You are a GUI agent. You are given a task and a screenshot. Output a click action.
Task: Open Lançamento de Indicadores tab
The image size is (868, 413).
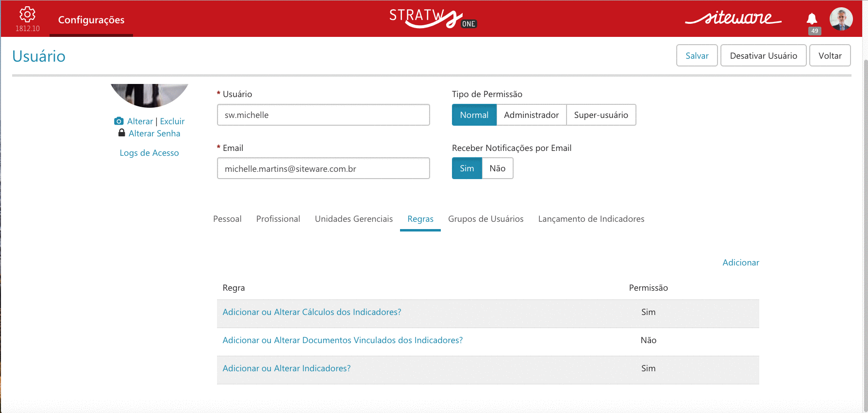pyautogui.click(x=591, y=219)
